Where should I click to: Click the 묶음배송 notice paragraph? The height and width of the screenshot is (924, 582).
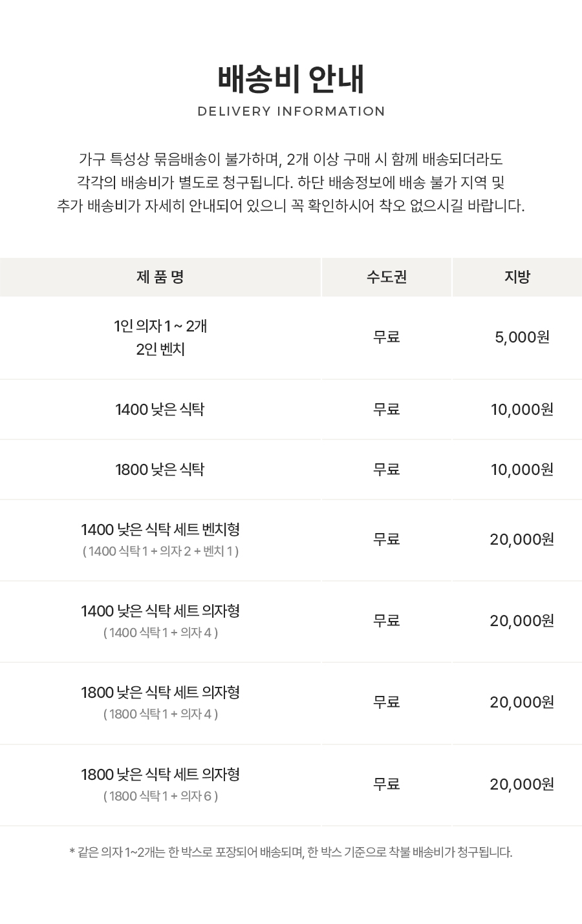click(290, 182)
